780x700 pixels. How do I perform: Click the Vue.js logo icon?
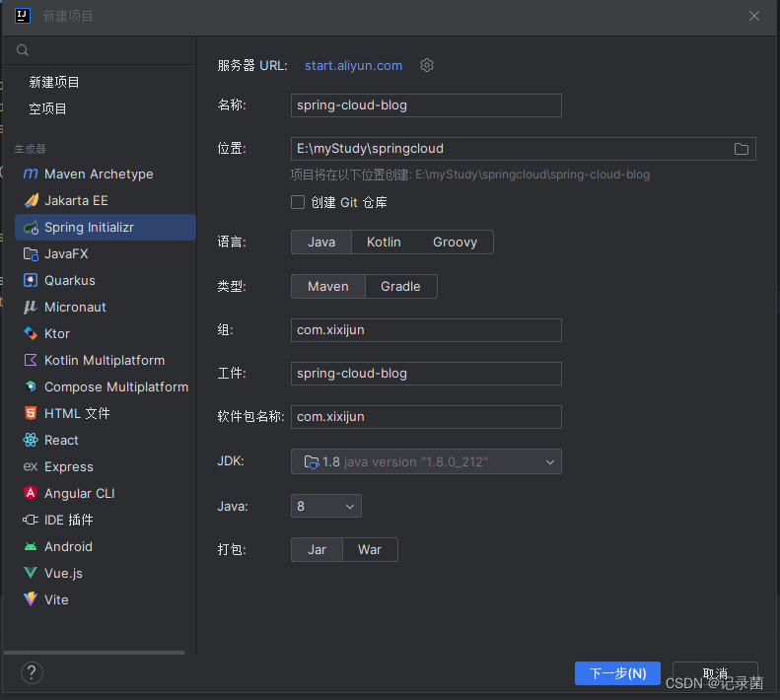click(x=31, y=573)
